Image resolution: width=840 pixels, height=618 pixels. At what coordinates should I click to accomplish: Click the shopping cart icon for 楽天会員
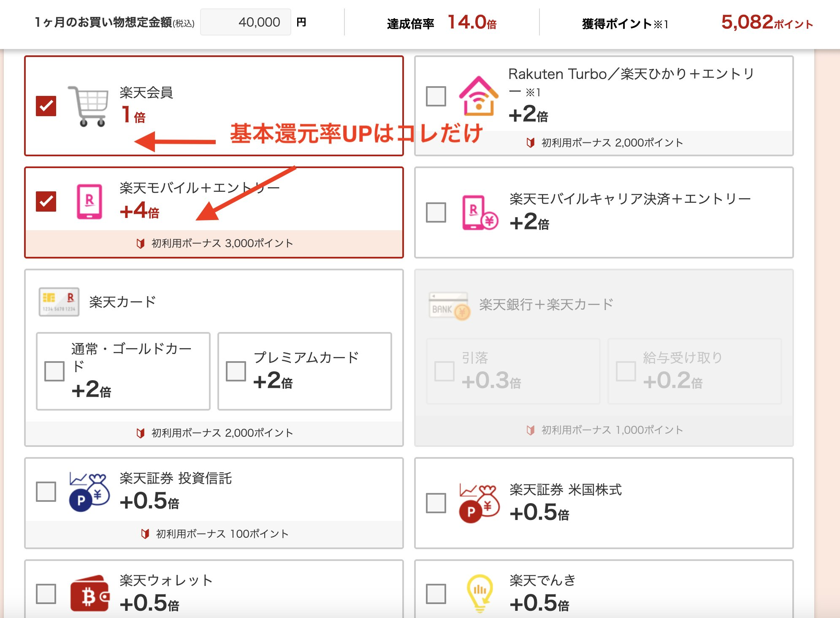88,106
